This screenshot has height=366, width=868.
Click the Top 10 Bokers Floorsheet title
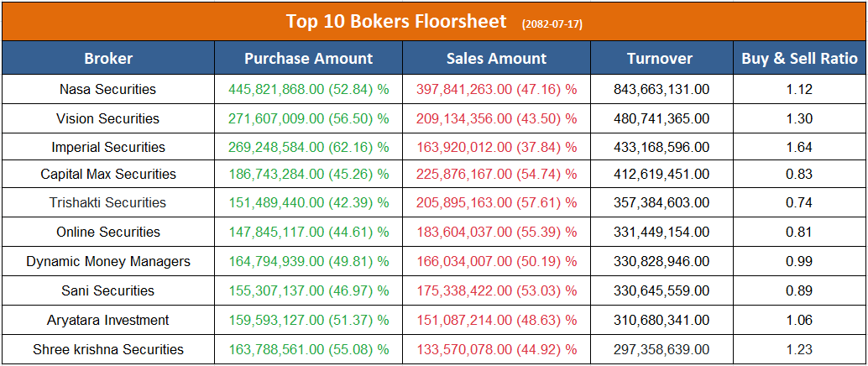pos(397,21)
